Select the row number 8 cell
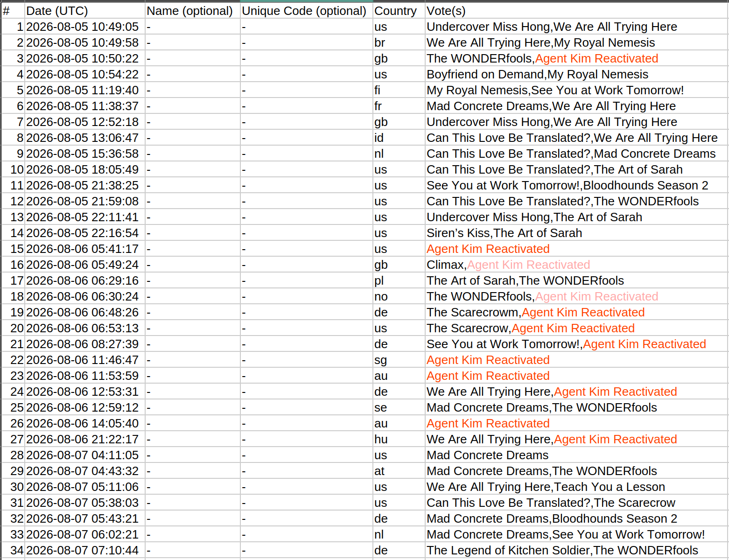Screen dimensions: 729x560 (13, 138)
